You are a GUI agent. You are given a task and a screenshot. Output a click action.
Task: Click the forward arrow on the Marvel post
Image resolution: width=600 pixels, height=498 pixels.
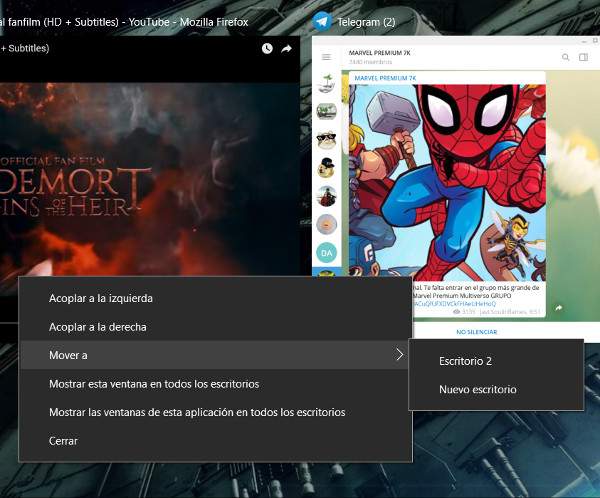click(559, 308)
